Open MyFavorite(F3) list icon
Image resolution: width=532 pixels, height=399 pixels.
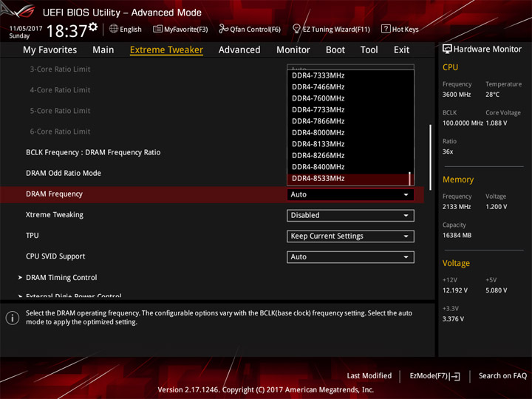[x=157, y=29]
